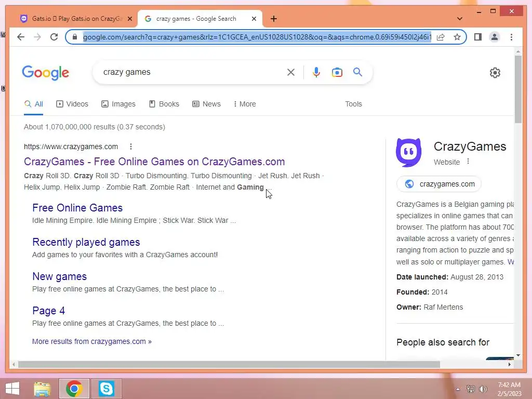The width and height of the screenshot is (532, 399).
Task: Start voice search with microphone
Action: pyautogui.click(x=316, y=72)
